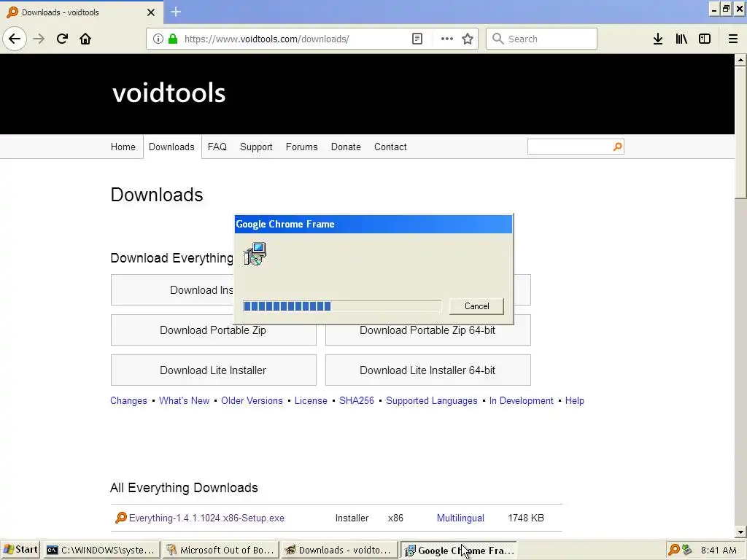
Task: Click the green tray icon beside the clock
Action: pos(686,550)
